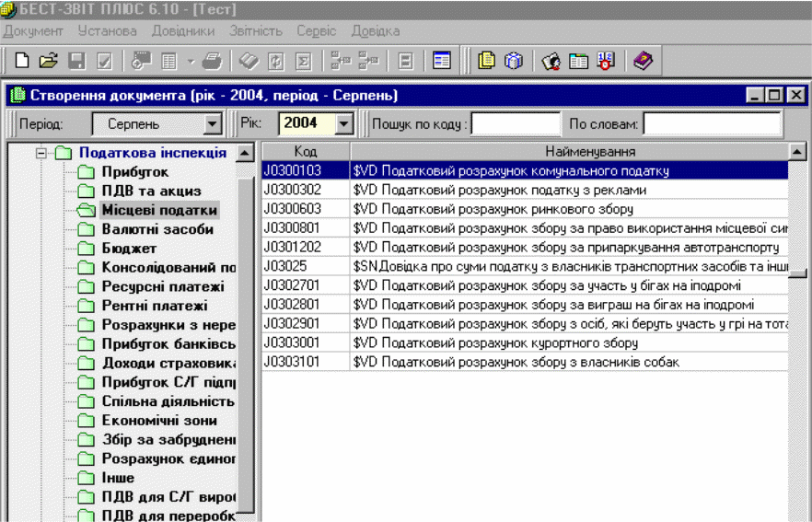Image resolution: width=812 pixels, height=522 pixels.
Task: Click the purple help book icon
Action: click(644, 62)
